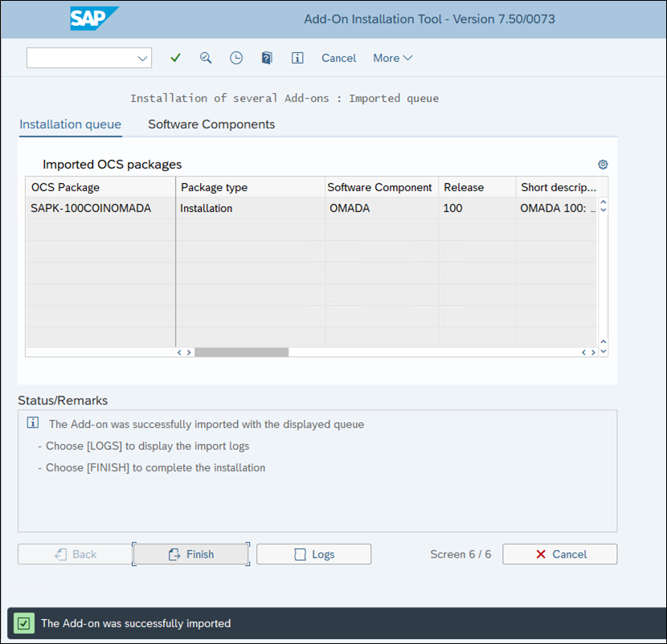The height and width of the screenshot is (644, 667).
Task: Click the info icon in Status/Remarks
Action: (x=33, y=422)
